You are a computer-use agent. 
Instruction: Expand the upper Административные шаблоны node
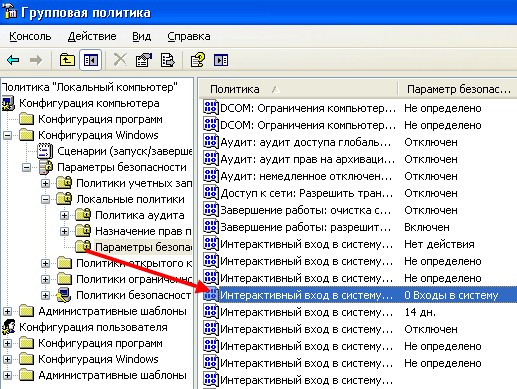point(7,311)
